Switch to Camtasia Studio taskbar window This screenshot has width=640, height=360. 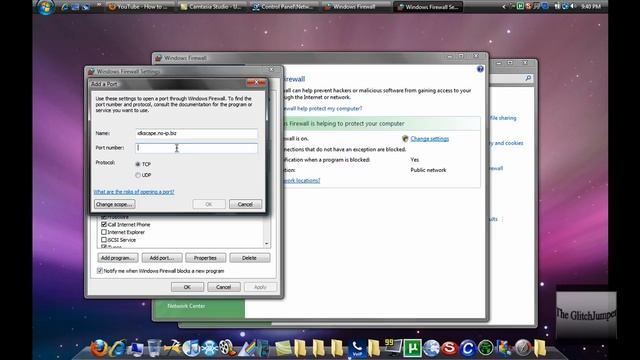(211, 7)
